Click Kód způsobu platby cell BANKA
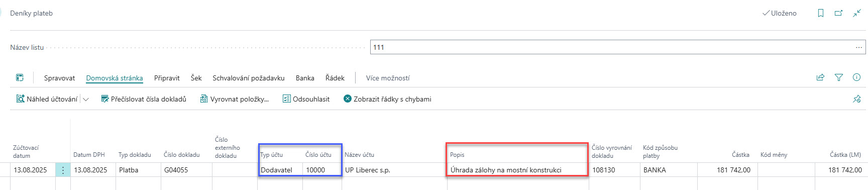This screenshot has width=868, height=190. (669, 170)
